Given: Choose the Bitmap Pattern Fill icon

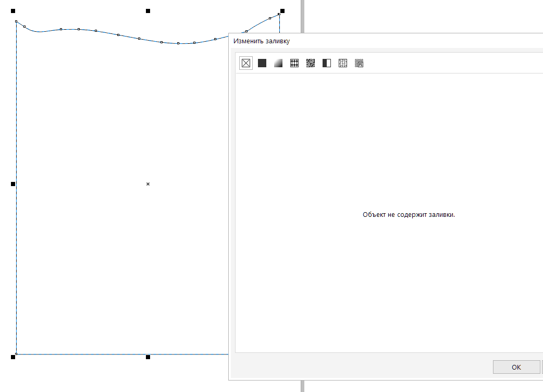Looking at the screenshot, I should tap(311, 63).
